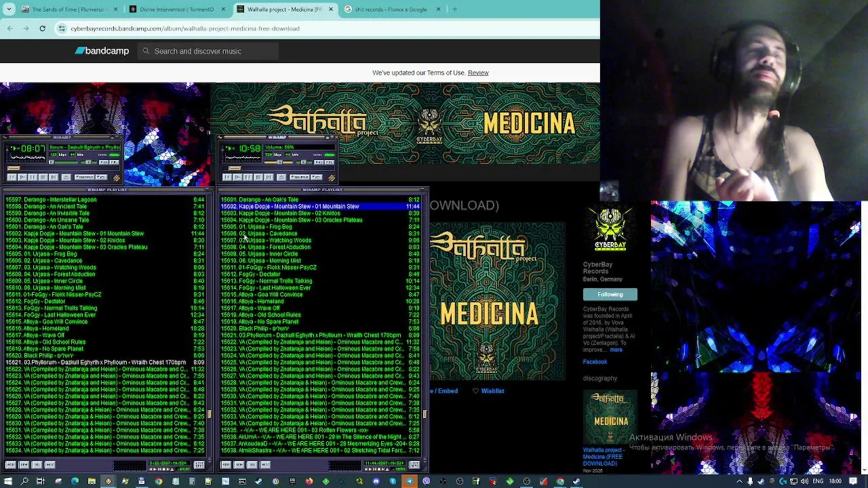Open LIST OPTS menu in right playlist
Viewport: 868px width, 488px height.
(414, 464)
